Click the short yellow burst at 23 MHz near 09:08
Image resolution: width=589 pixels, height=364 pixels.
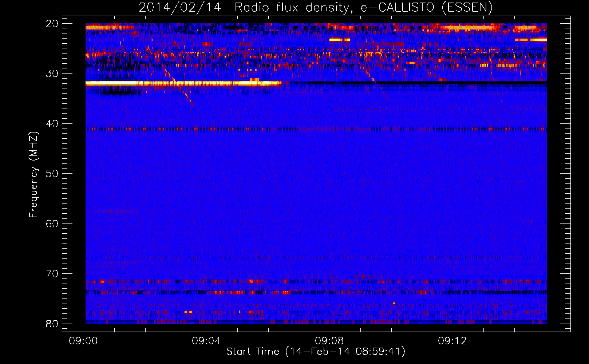click(x=340, y=39)
